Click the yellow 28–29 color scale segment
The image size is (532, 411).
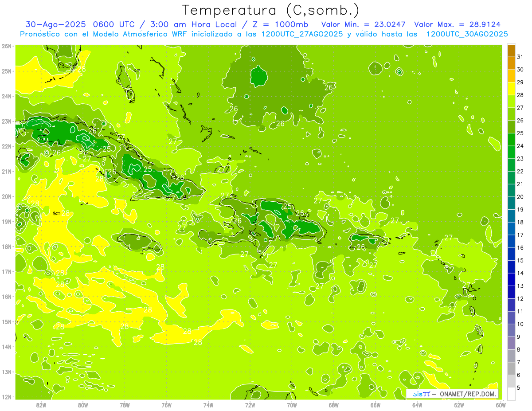[511, 89]
